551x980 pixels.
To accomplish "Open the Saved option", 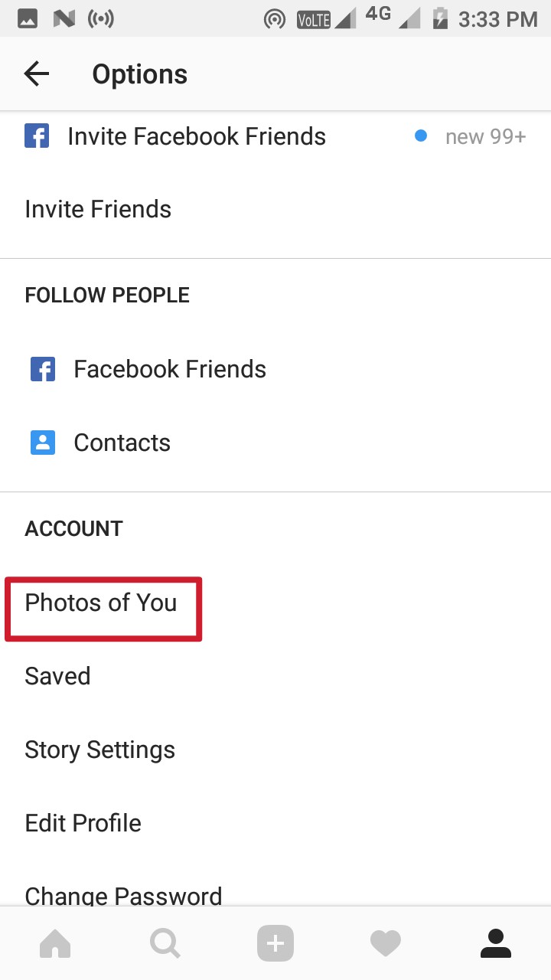I will tap(57, 676).
